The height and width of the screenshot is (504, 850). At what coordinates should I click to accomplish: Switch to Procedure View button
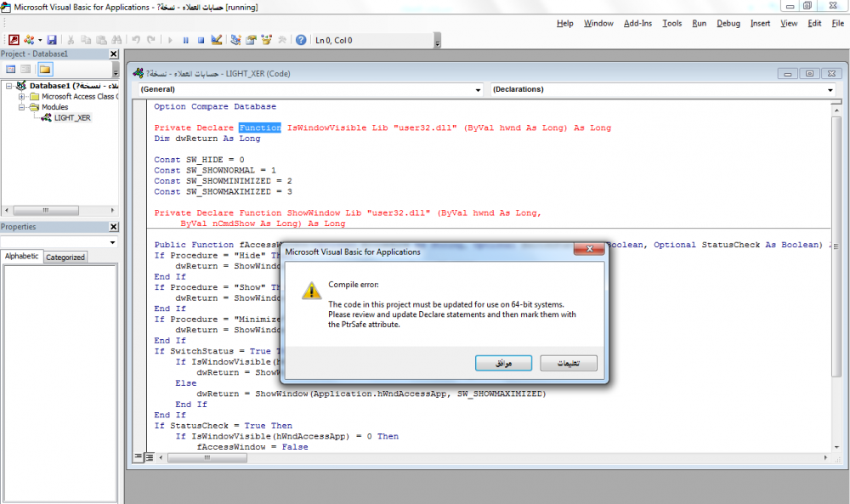139,457
